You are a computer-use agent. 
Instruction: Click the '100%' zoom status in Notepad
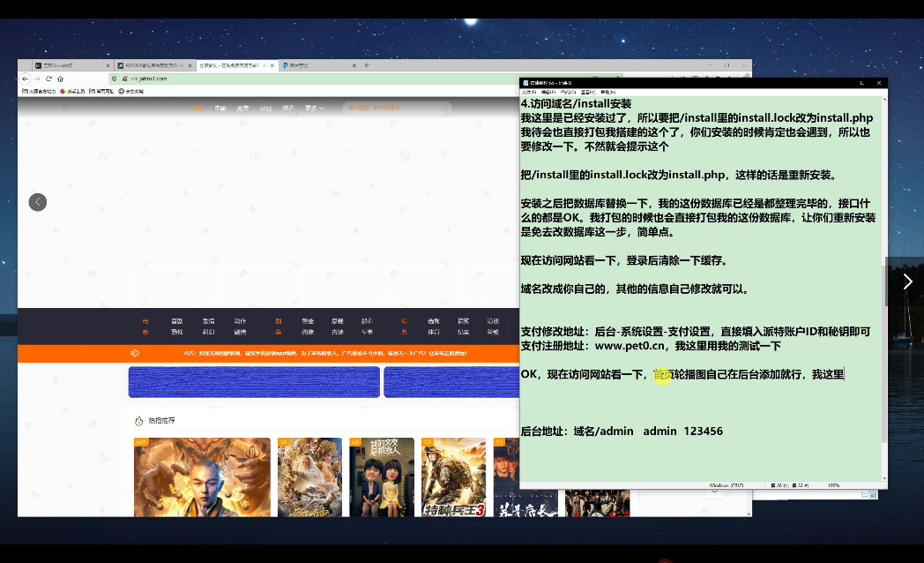[833, 485]
